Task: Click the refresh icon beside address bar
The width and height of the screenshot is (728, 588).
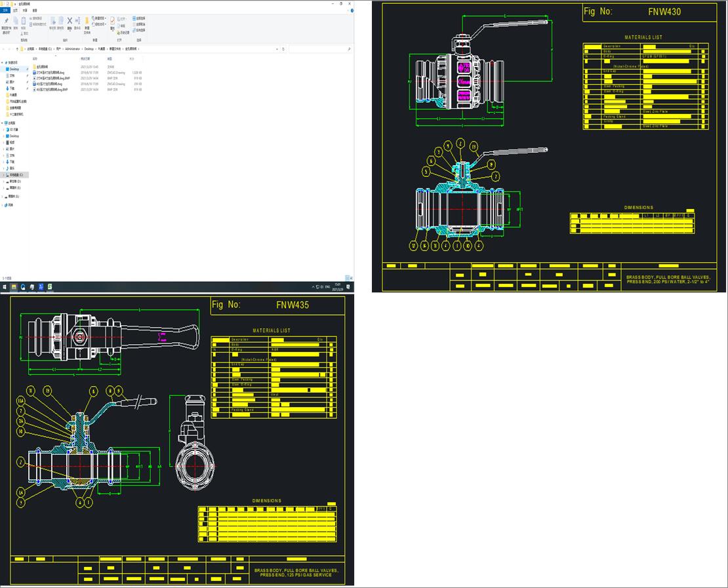Action: pos(283,49)
